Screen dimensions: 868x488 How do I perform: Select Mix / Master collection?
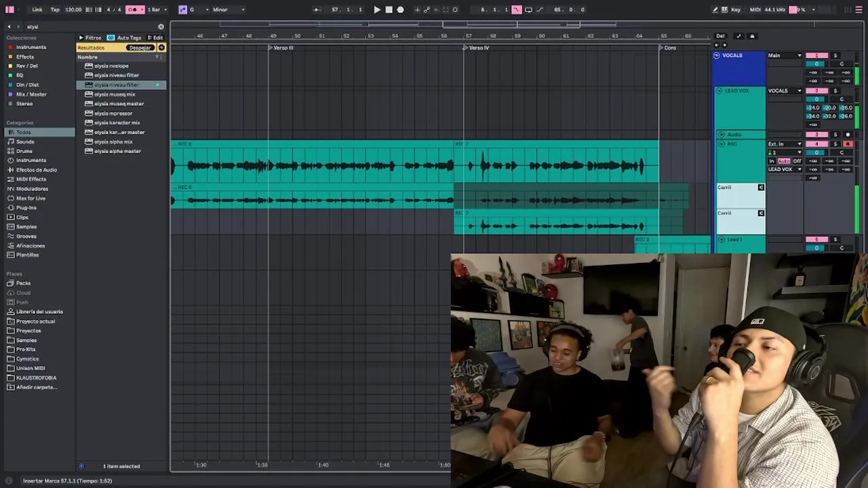[31, 94]
